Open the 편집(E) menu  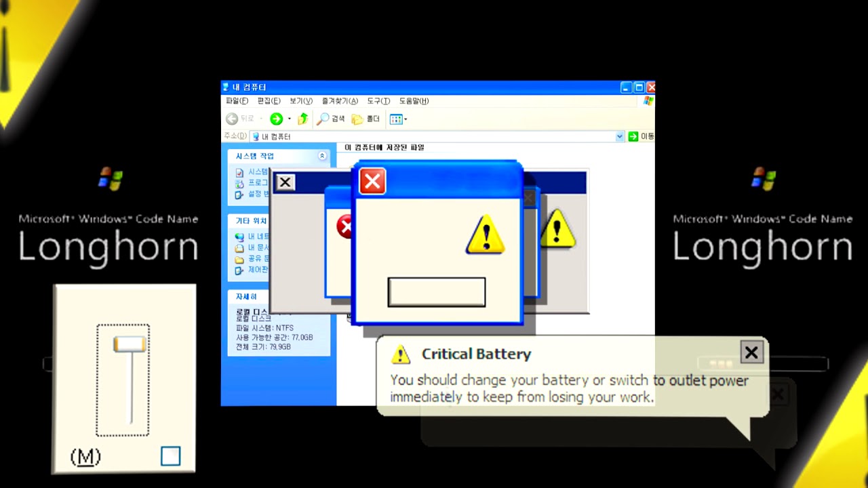[269, 101]
